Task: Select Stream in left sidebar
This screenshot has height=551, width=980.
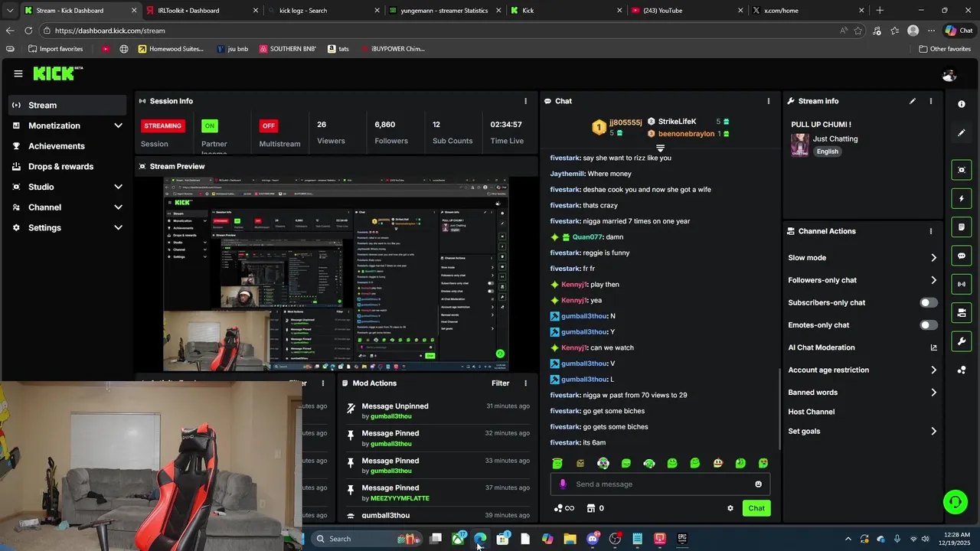Action: pyautogui.click(x=67, y=105)
